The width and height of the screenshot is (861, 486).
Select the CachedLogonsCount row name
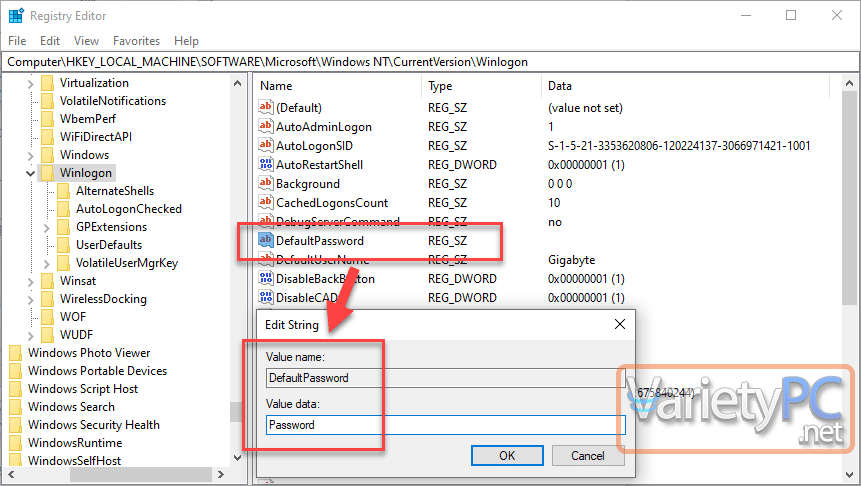click(332, 203)
